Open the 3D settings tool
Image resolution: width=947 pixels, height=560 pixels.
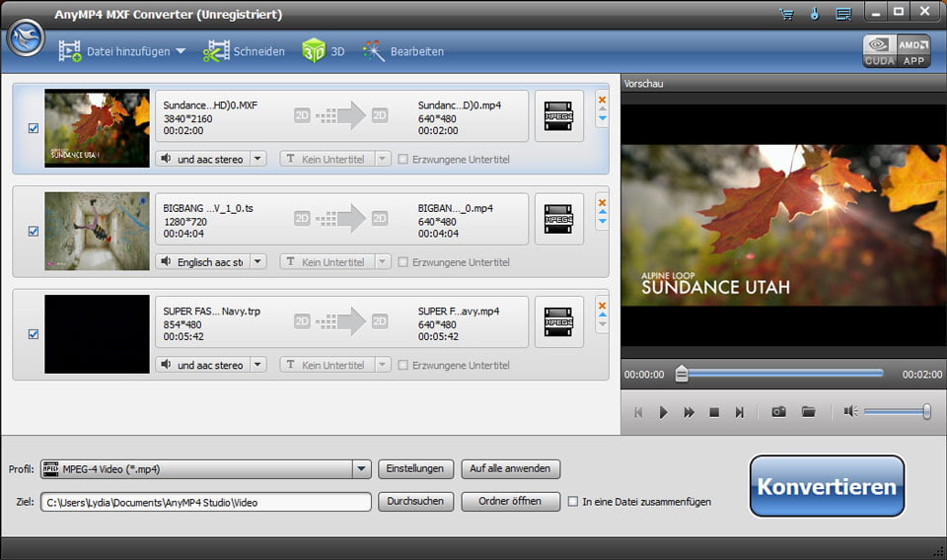click(324, 51)
